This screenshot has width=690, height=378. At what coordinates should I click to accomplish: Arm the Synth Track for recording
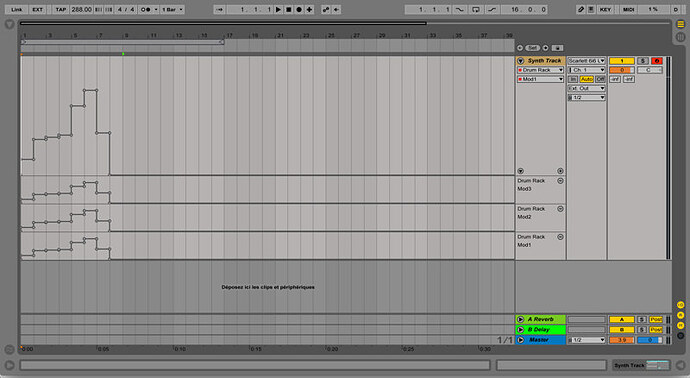657,61
